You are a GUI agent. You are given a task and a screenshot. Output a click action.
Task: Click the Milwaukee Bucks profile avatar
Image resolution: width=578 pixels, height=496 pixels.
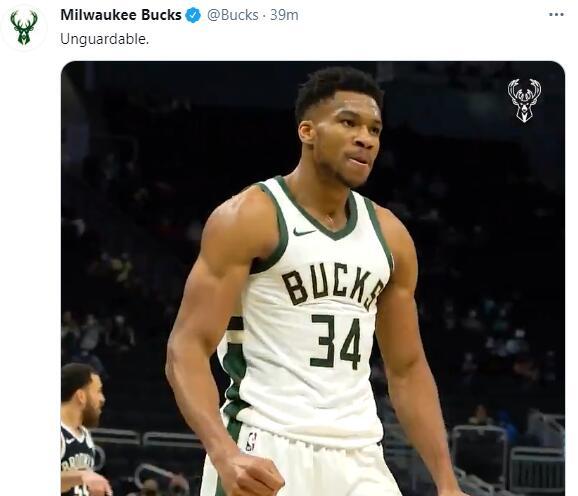(24, 28)
